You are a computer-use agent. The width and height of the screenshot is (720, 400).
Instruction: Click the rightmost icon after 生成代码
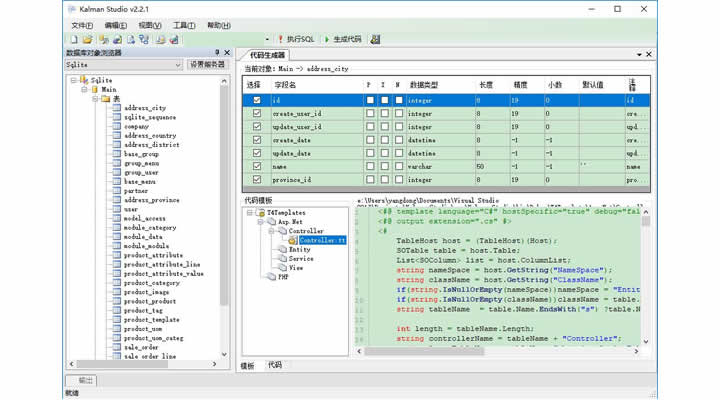tap(375, 39)
